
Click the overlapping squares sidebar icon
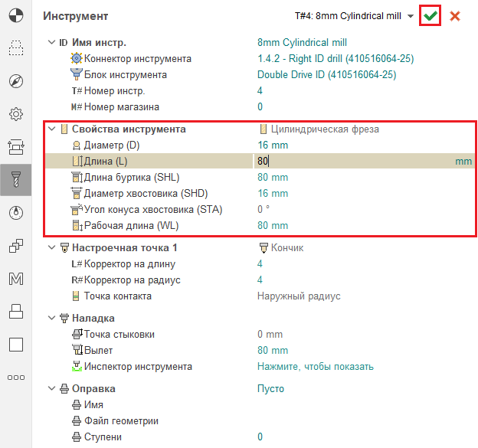[15, 246]
